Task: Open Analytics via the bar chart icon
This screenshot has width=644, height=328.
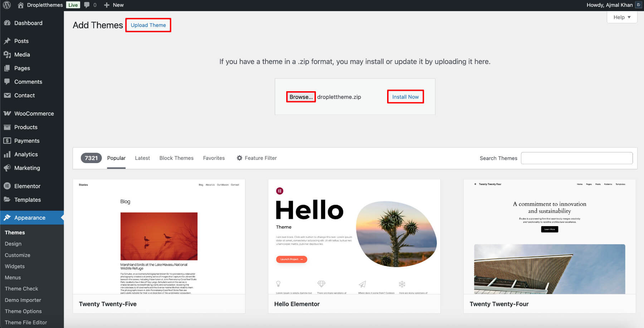Action: coord(8,154)
